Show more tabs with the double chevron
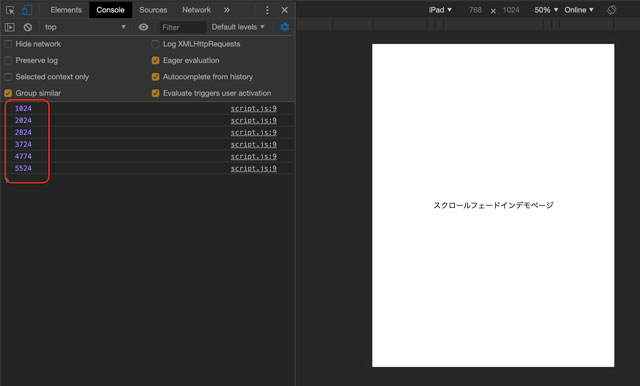Image resolution: width=640 pixels, height=386 pixels. pyautogui.click(x=227, y=10)
